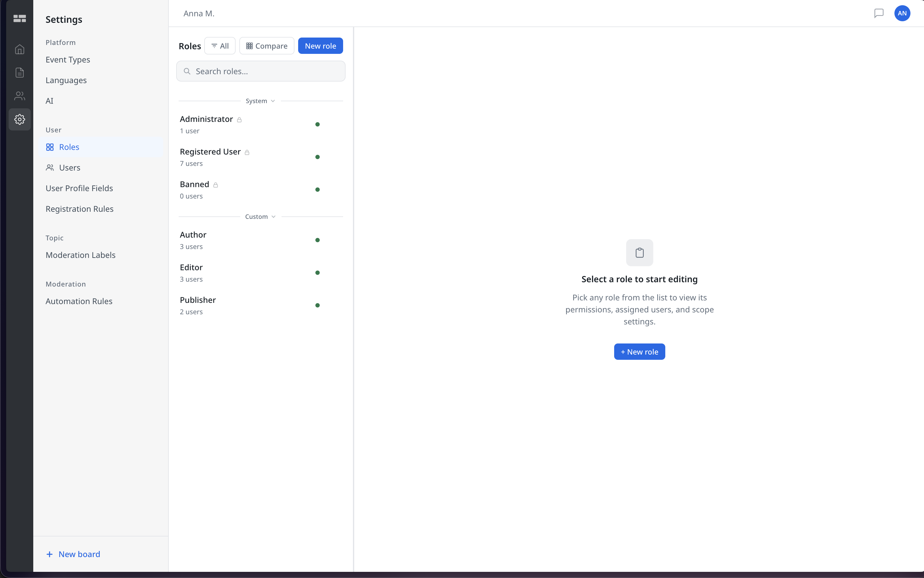Screen dimensions: 924x578
Task: Open the chat bubble icon in the header
Action: pyautogui.click(x=879, y=13)
